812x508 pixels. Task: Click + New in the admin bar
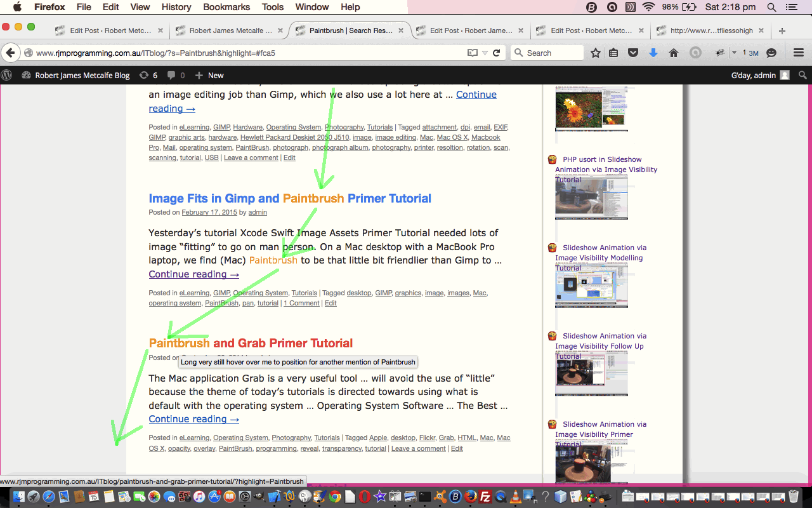[x=209, y=75]
